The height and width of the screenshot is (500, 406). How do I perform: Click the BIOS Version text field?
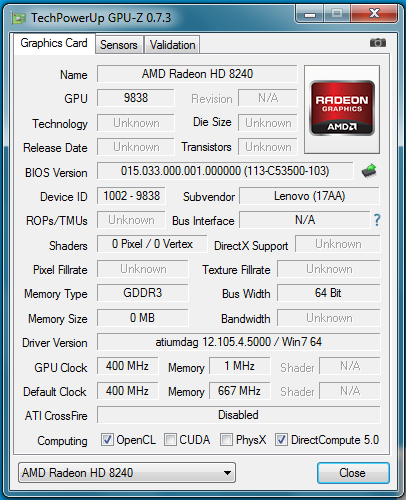(225, 171)
